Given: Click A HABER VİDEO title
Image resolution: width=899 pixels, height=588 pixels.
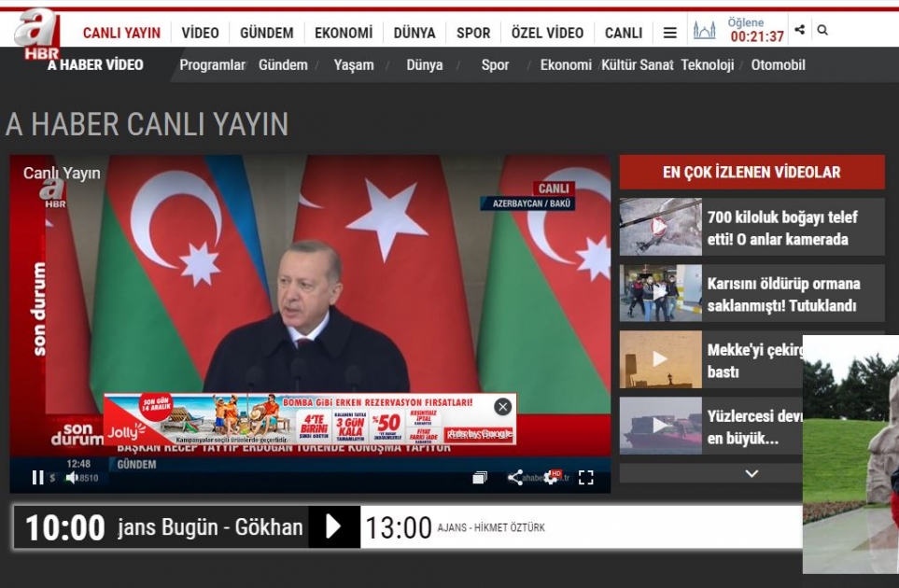Looking at the screenshot, I should 95,64.
